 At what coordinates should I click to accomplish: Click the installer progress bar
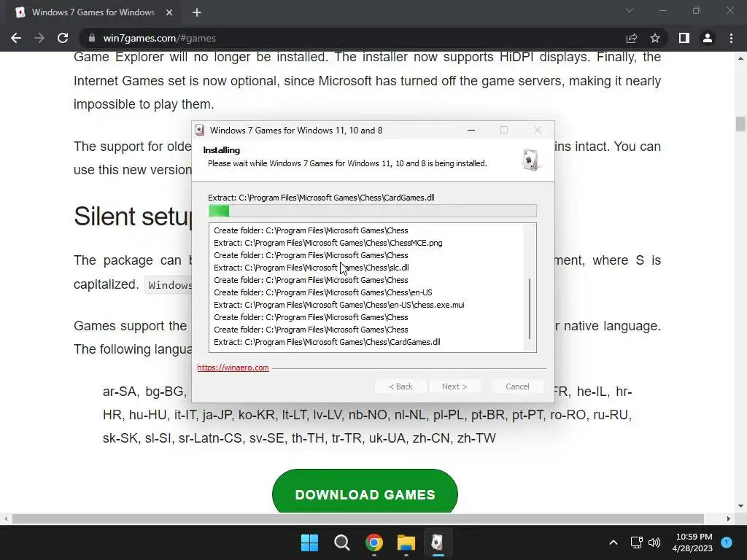coord(373,211)
